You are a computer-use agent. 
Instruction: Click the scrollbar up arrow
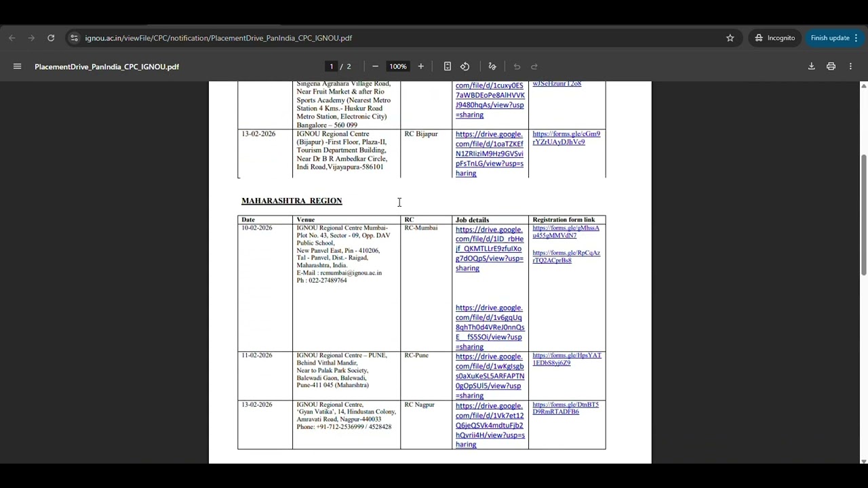point(863,85)
